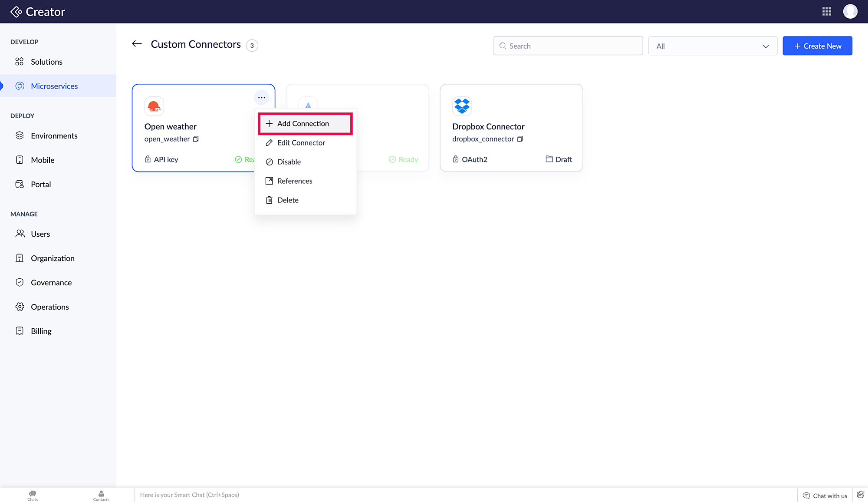Select Disable in the context menu
This screenshot has height=502, width=868.
click(289, 162)
